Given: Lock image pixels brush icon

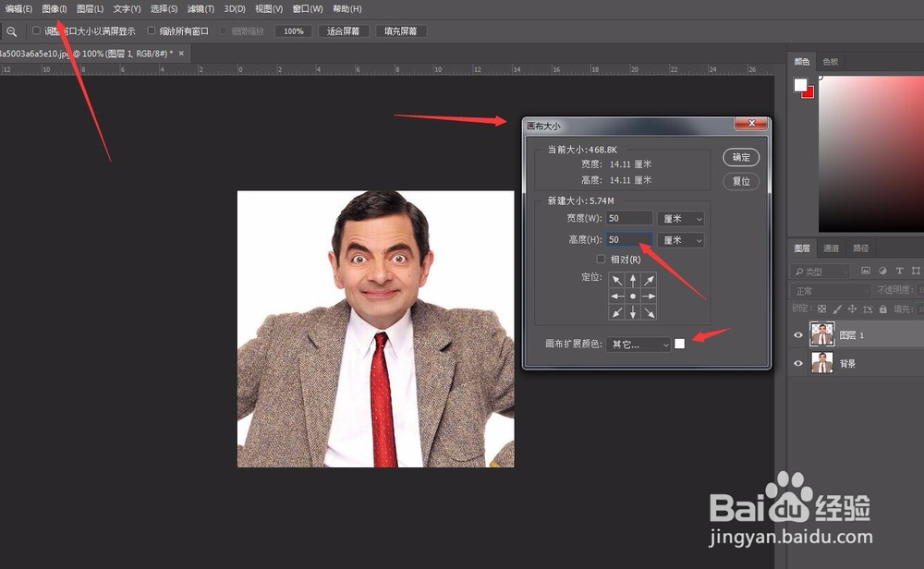Looking at the screenshot, I should (x=837, y=309).
